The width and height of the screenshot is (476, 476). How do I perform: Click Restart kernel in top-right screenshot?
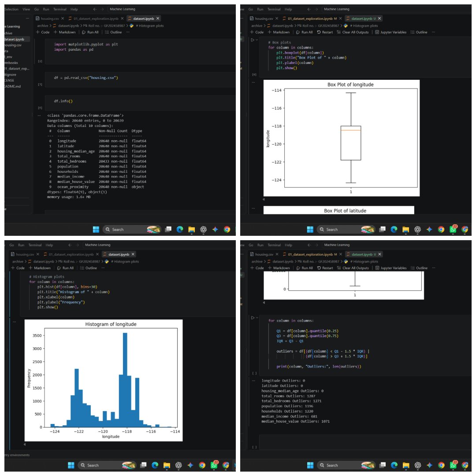click(325, 32)
